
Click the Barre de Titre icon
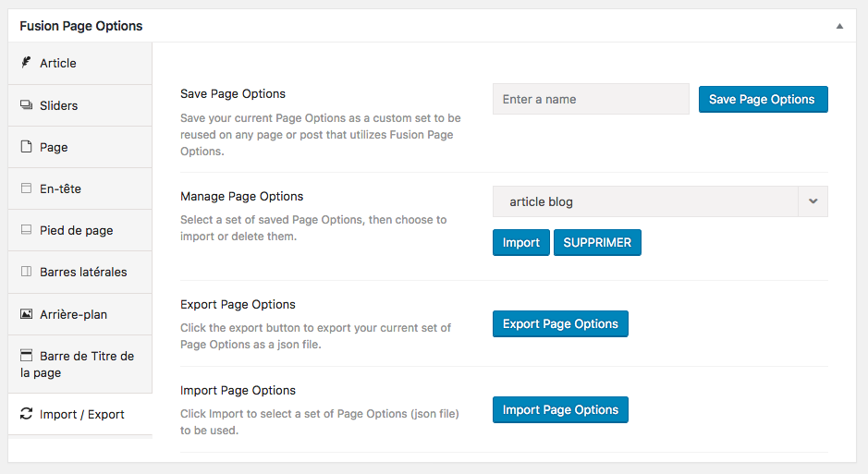[x=26, y=356]
